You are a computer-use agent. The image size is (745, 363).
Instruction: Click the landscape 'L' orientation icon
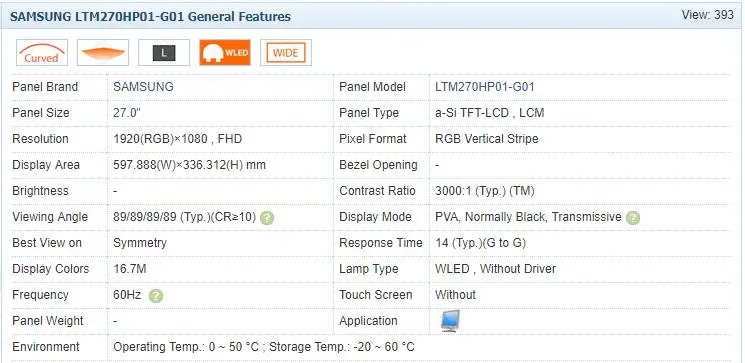click(164, 53)
